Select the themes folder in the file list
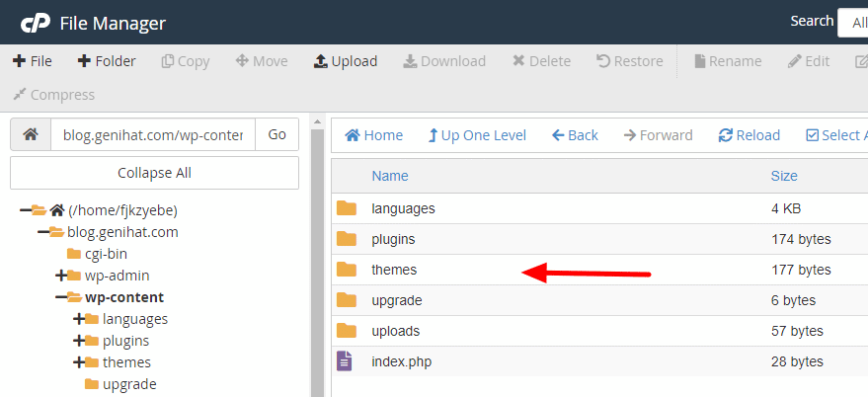The width and height of the screenshot is (868, 397). coord(394,270)
